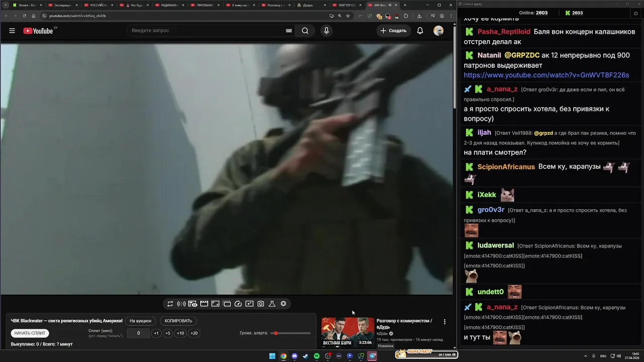Click the Chrome address bar URL
644x362 pixels.
coord(77,16)
